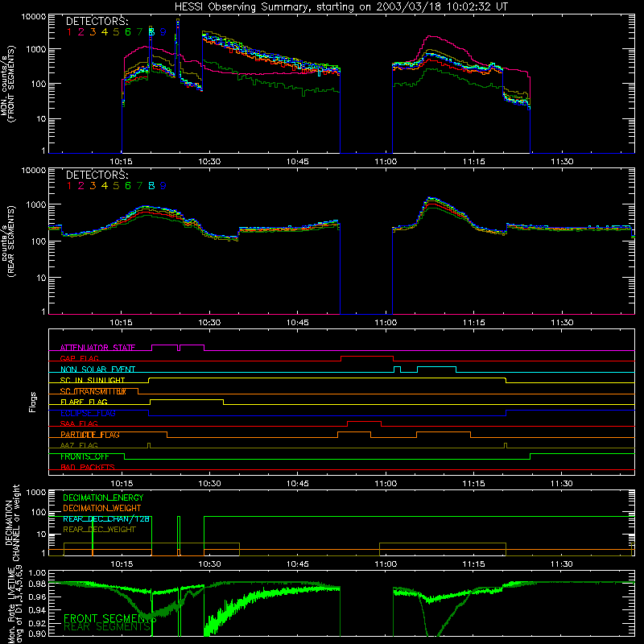Click cyan detector 8 in front segments legend
Screen dimensions: 644x644
(x=151, y=32)
